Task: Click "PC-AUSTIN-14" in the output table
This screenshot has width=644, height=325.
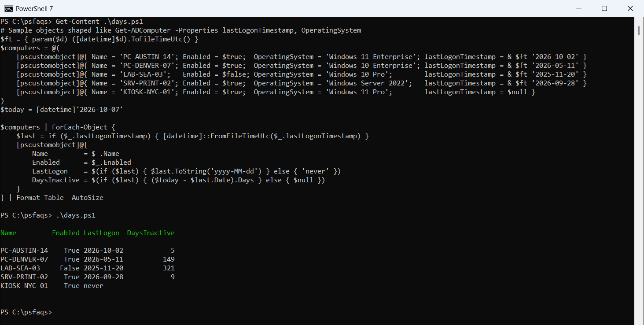Action: click(x=24, y=251)
